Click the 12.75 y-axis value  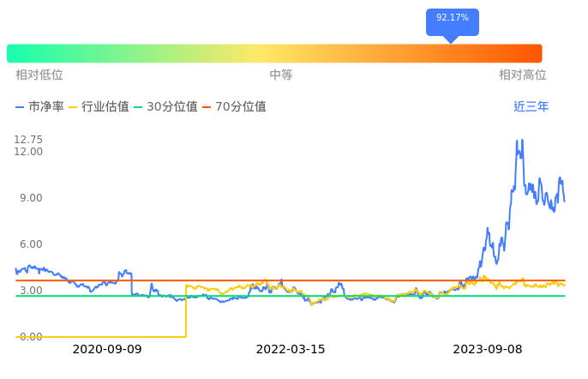click(28, 140)
